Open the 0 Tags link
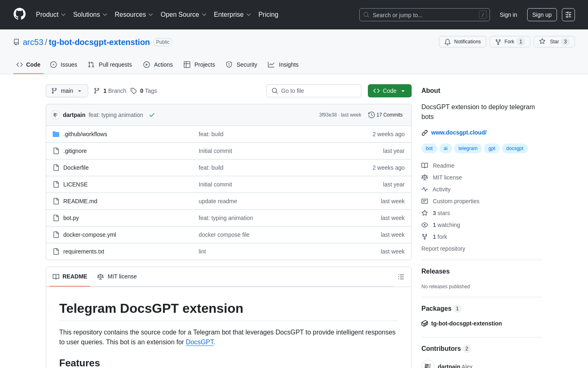Image resolution: width=588 pixels, height=368 pixels. [x=144, y=91]
